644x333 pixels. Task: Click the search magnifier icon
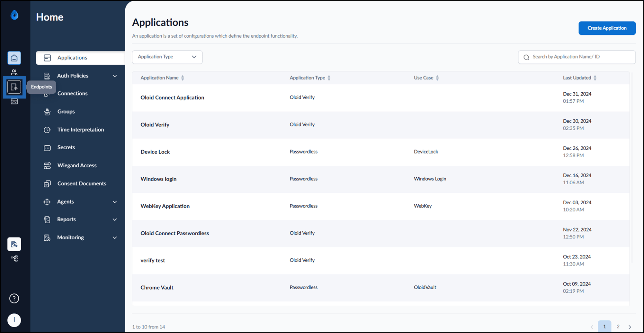pos(526,57)
